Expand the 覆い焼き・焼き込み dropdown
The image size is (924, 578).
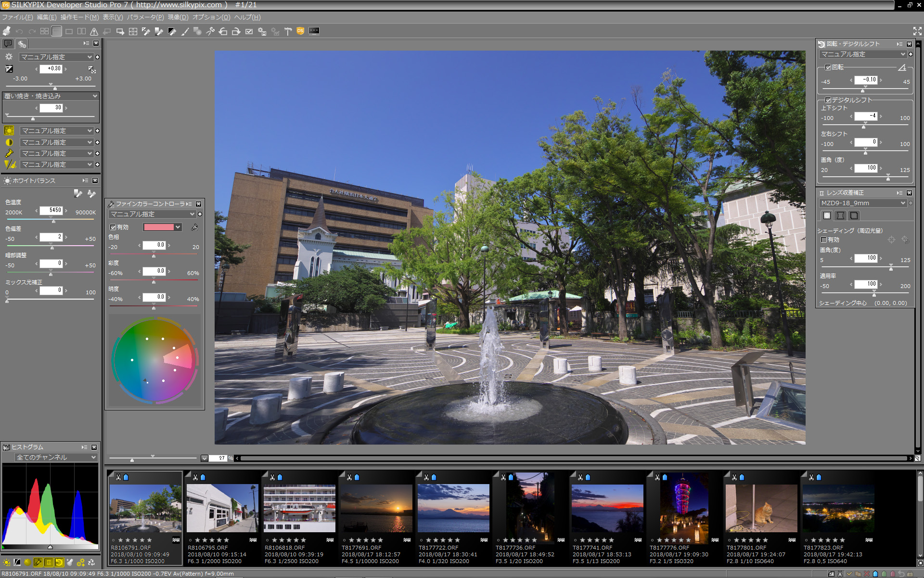pos(51,96)
